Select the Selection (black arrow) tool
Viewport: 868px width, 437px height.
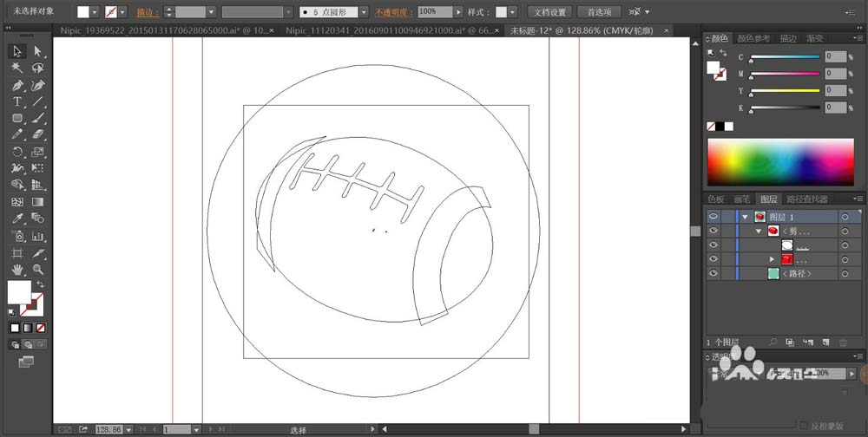click(17, 51)
